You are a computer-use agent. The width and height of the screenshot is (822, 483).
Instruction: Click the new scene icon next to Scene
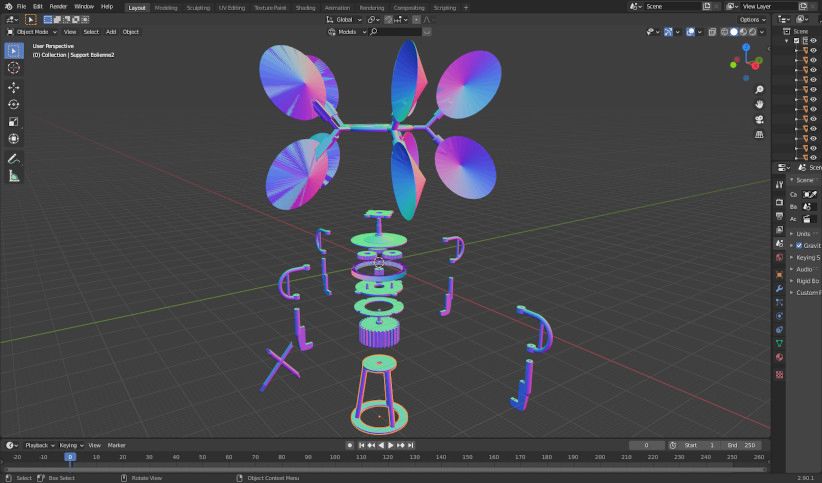pos(707,6)
